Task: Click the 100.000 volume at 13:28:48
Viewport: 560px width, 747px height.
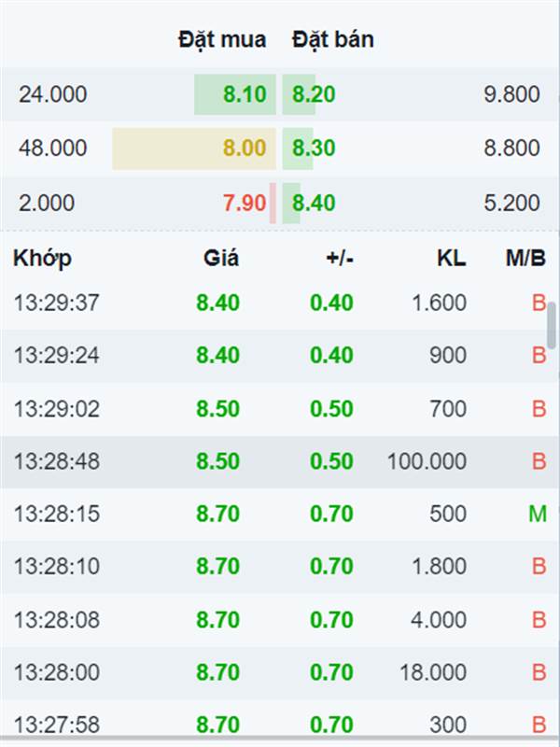Action: [x=427, y=461]
